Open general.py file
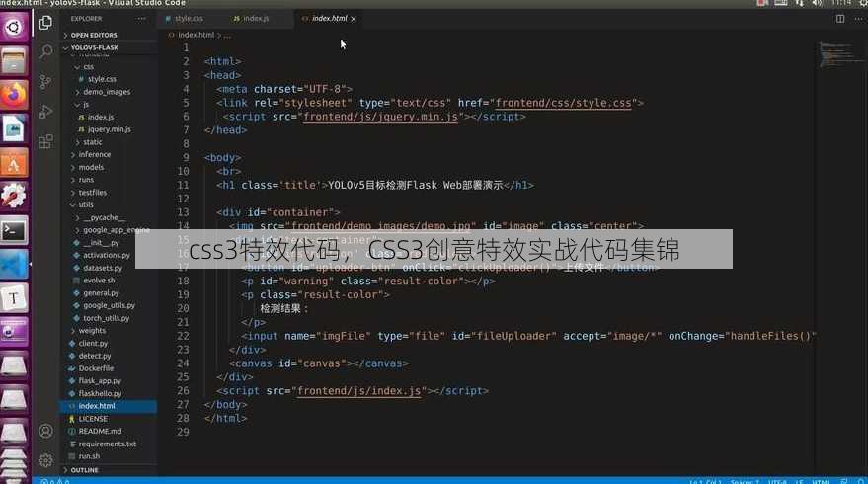This screenshot has height=484, width=868. click(x=101, y=293)
